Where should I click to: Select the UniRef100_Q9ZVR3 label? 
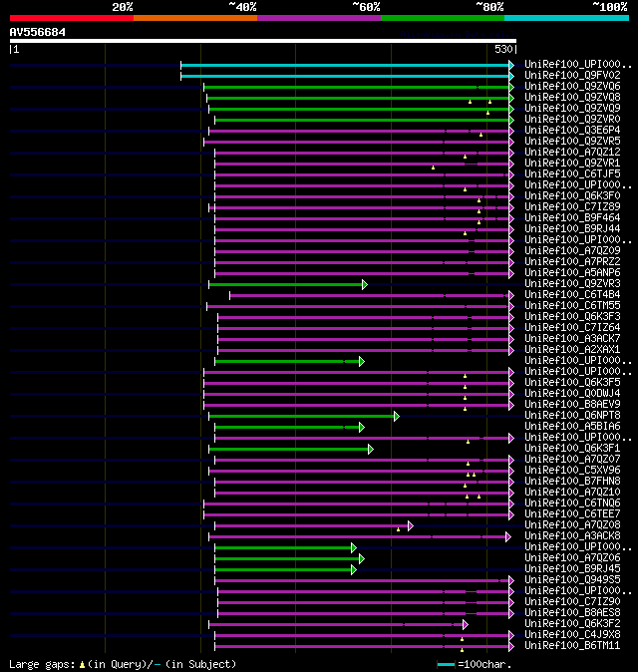pos(572,284)
